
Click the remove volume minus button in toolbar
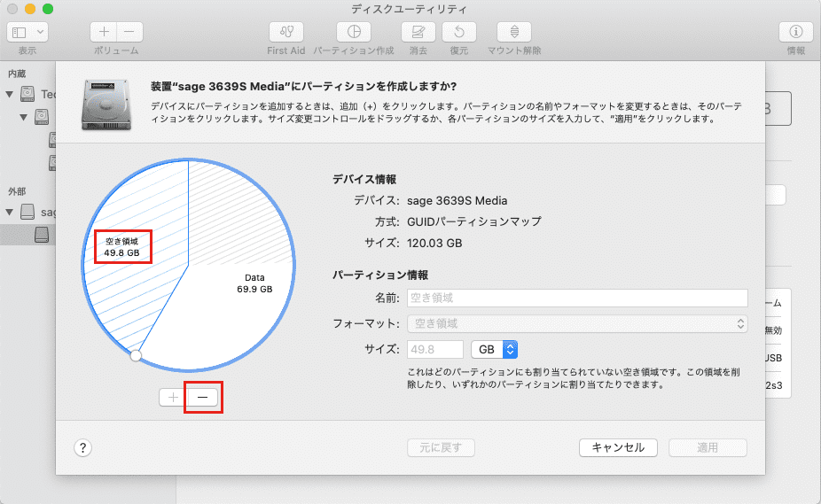(x=129, y=32)
